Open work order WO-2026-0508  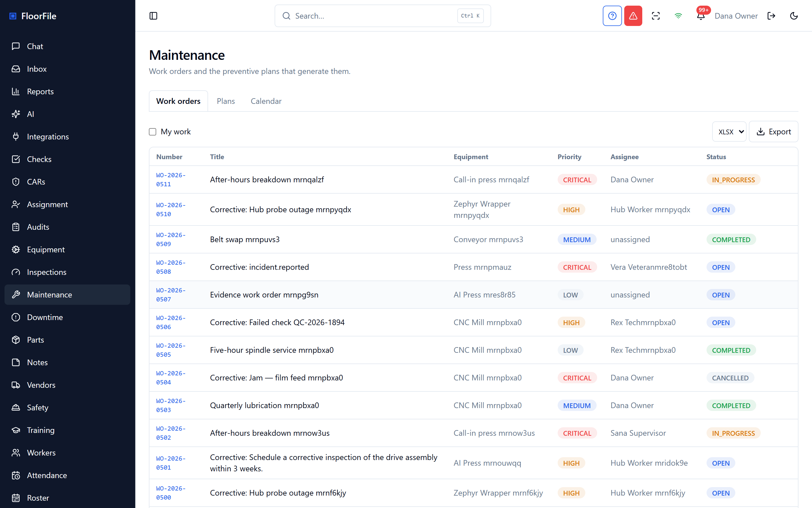171,267
